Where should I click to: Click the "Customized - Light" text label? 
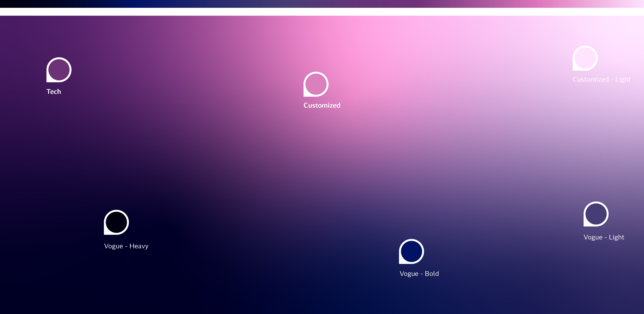(x=602, y=79)
